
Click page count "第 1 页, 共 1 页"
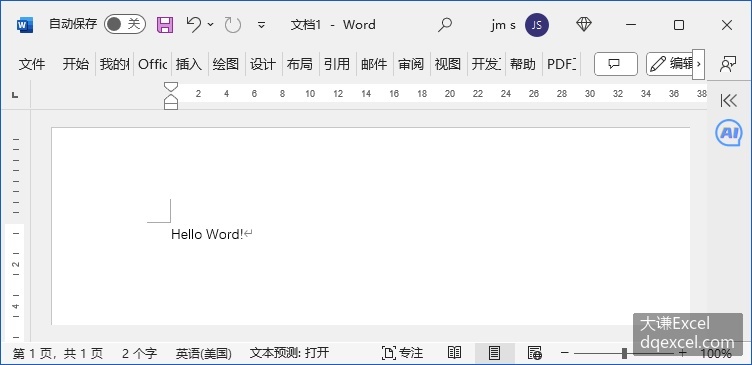[x=58, y=353]
